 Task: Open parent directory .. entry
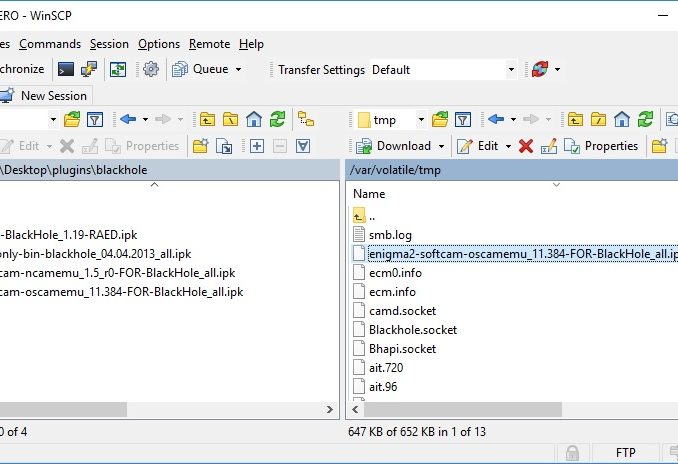pyautogui.click(x=364, y=216)
